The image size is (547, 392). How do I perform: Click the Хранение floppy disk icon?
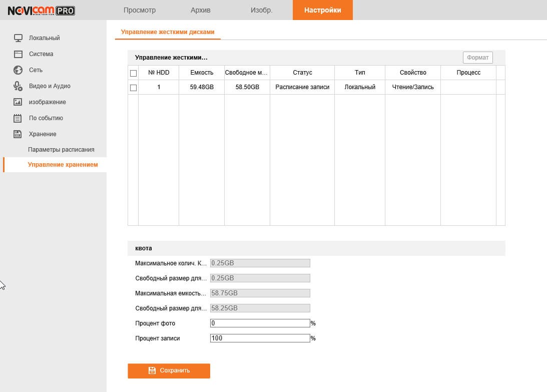point(18,134)
